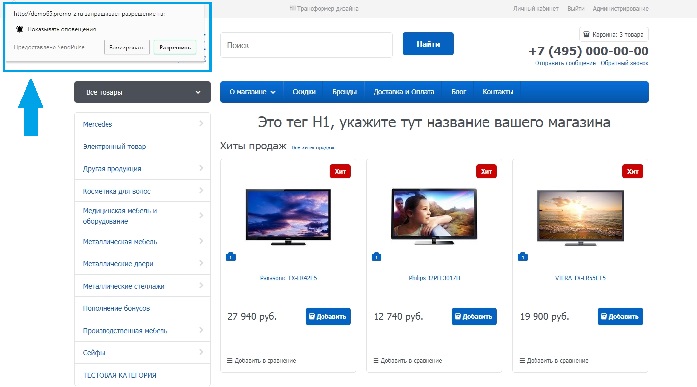Click the bell icon in notification popup
The width and height of the screenshot is (697, 387).
coord(19,29)
